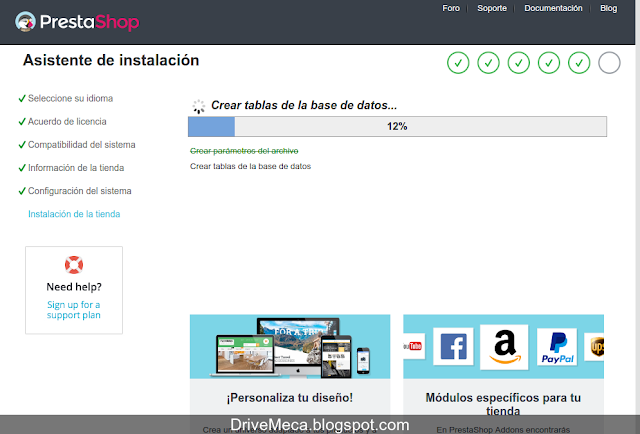Select the 'Instalación de la tienda' step
The width and height of the screenshot is (640, 434).
74,214
